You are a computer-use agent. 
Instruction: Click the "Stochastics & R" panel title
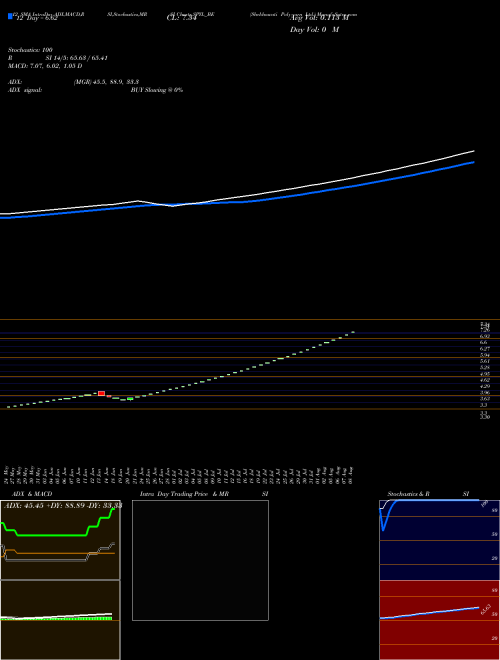(409, 494)
